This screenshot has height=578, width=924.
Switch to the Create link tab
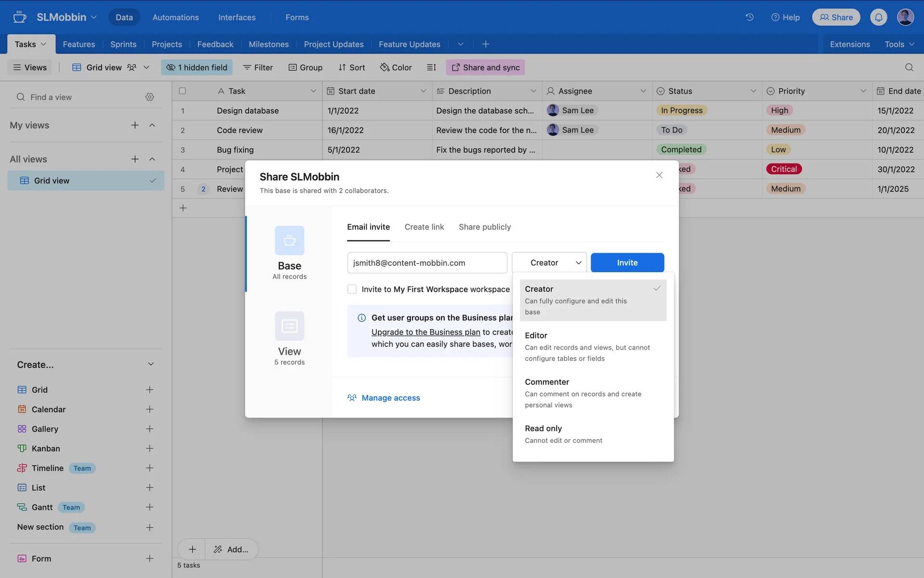[x=424, y=227]
